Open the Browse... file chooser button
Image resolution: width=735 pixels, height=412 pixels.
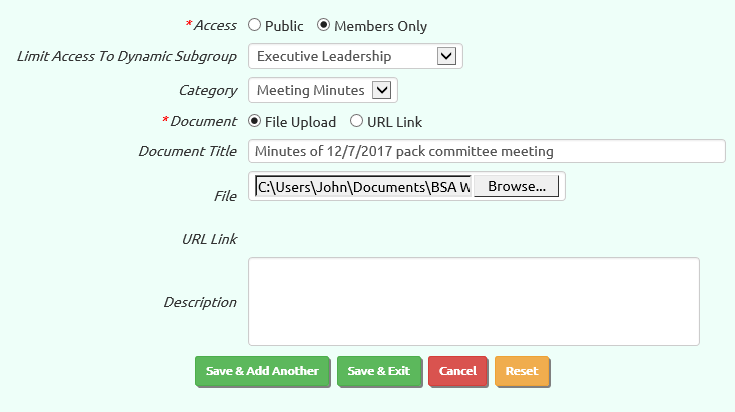pos(517,187)
